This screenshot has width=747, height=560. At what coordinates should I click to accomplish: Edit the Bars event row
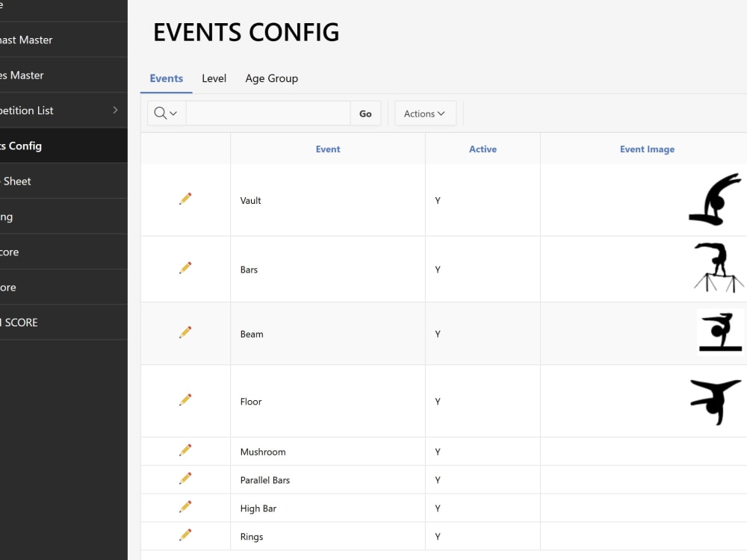point(185,268)
